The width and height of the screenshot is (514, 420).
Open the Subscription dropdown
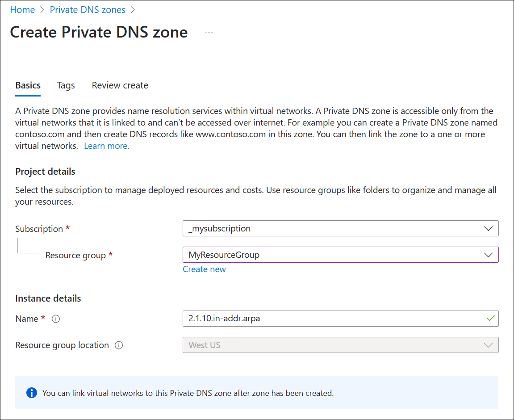click(x=339, y=228)
